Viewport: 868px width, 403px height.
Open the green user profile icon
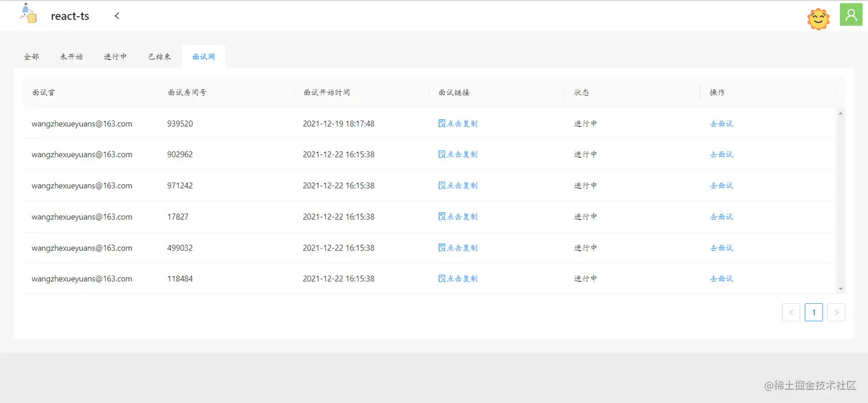point(851,14)
